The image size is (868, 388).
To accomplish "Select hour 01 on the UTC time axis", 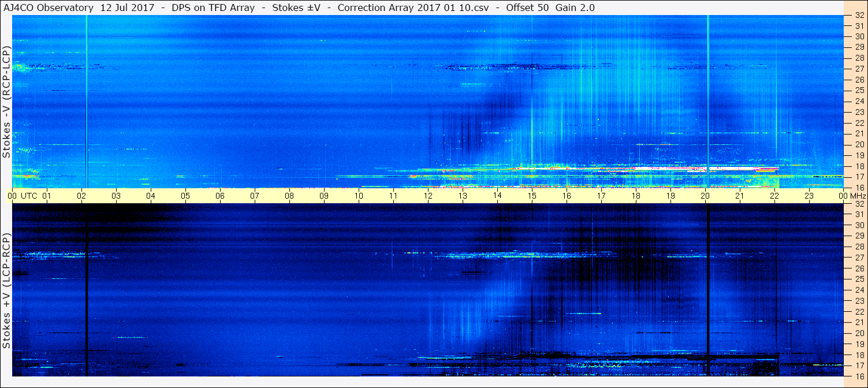I will 47,196.
